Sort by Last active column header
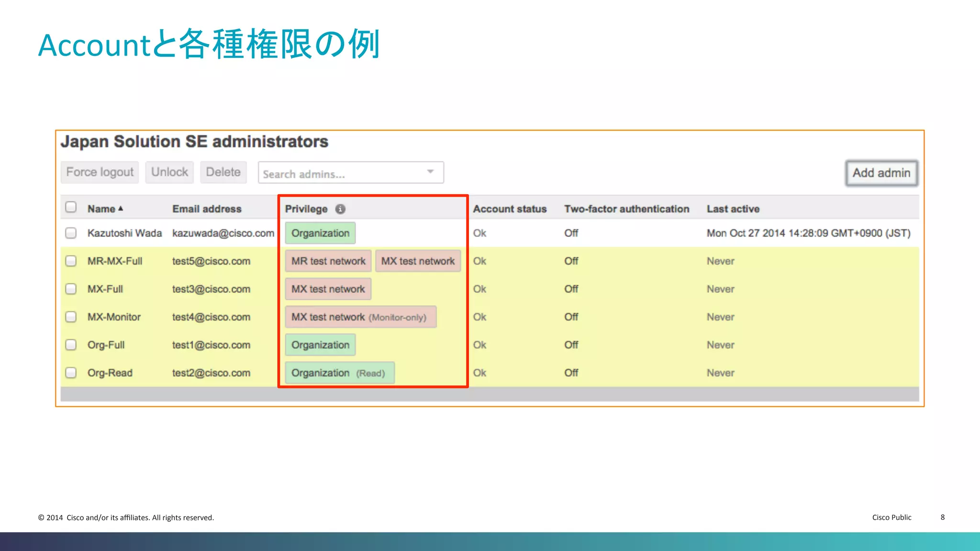Image resolution: width=980 pixels, height=551 pixels. (x=733, y=209)
